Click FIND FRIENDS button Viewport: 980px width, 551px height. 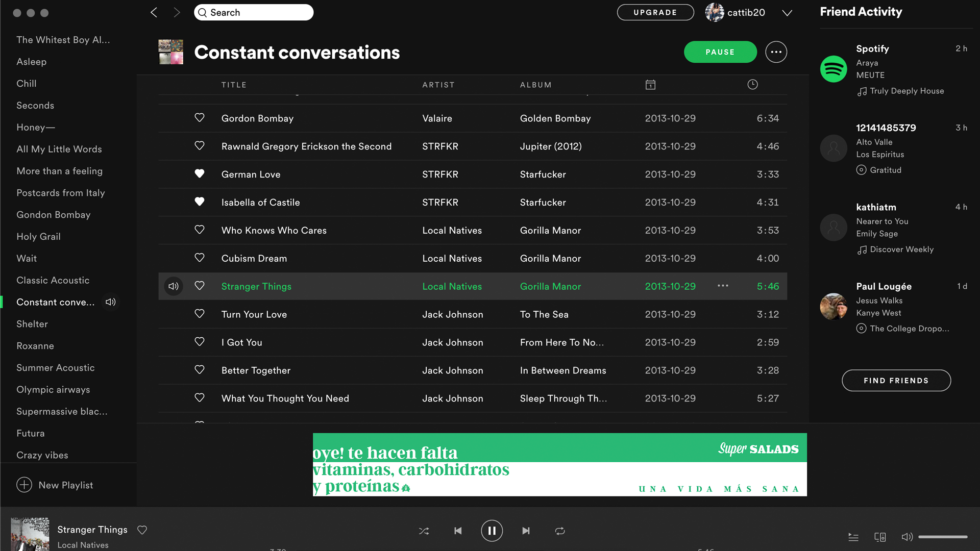click(x=896, y=381)
